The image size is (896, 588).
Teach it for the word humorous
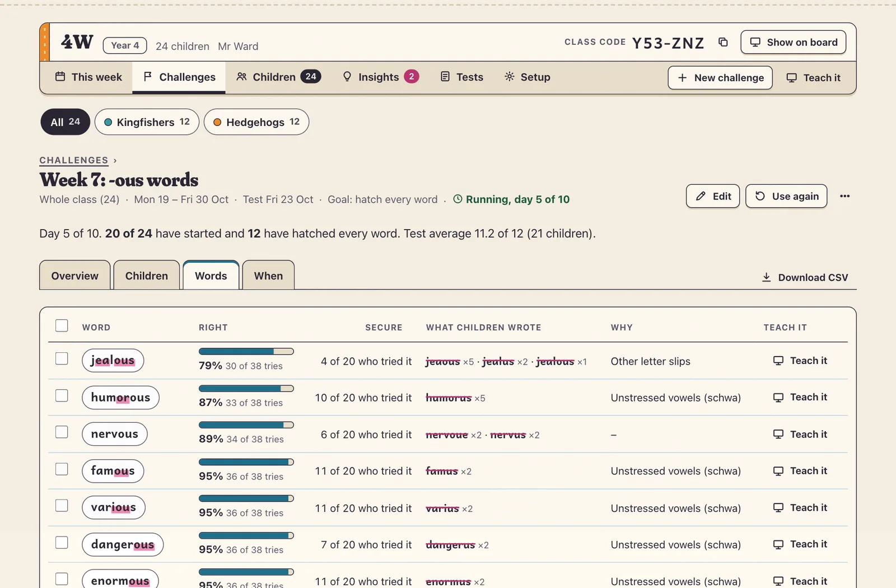tap(800, 397)
